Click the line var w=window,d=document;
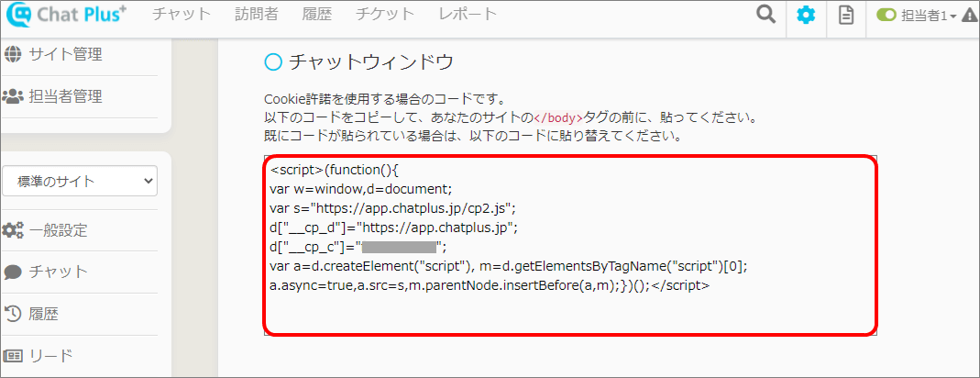The width and height of the screenshot is (980, 378). [x=360, y=188]
